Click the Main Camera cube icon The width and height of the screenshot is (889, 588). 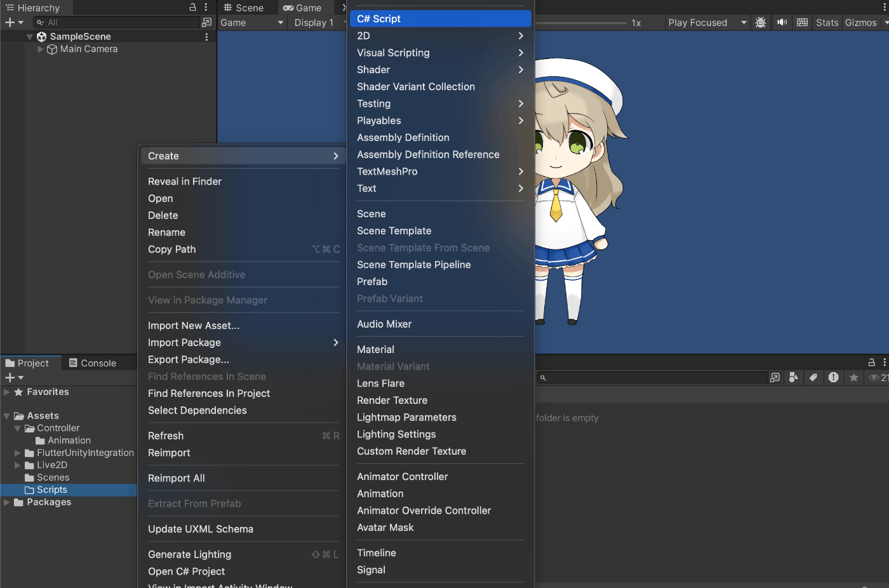coord(52,49)
